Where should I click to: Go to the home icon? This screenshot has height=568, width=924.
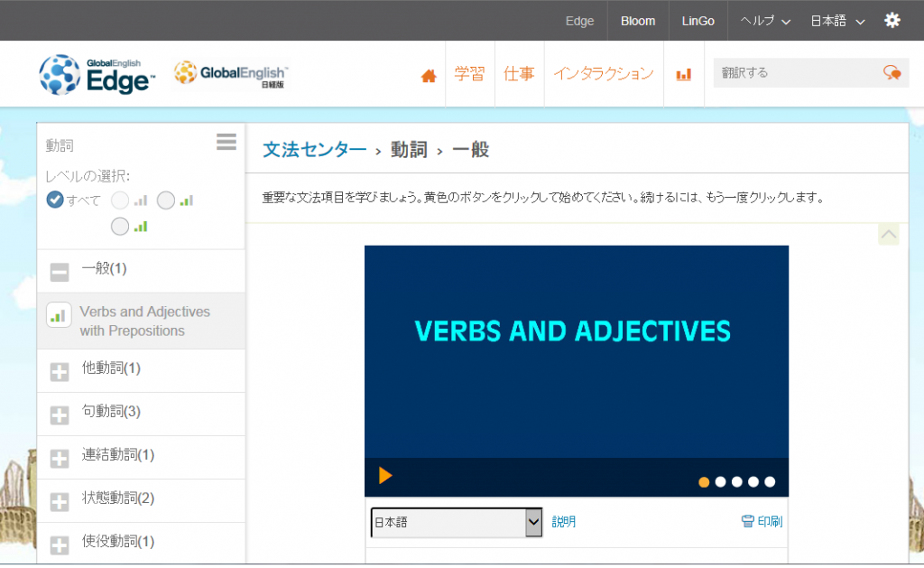429,76
